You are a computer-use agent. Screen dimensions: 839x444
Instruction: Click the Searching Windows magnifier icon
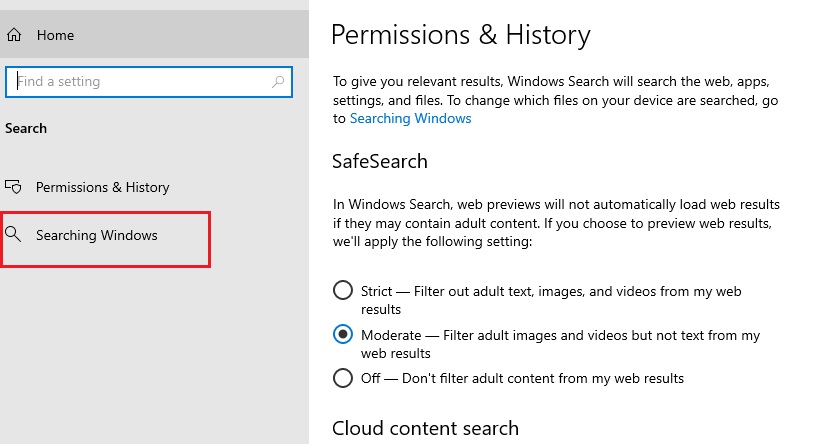pos(13,234)
